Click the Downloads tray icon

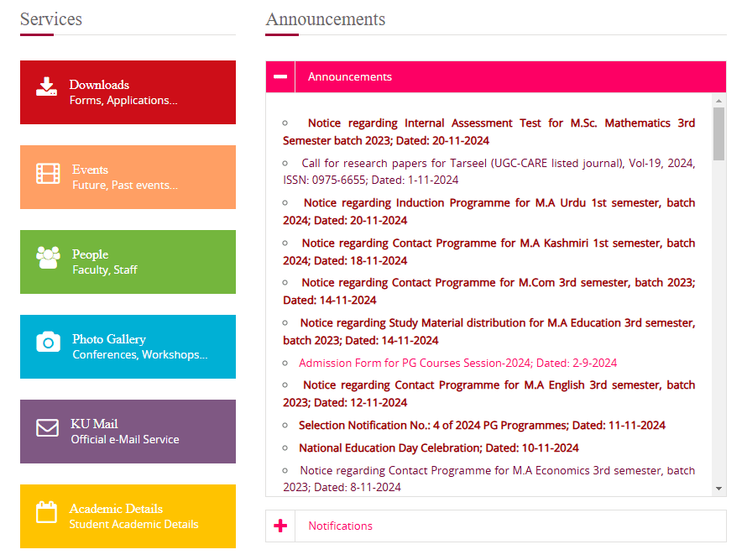[x=47, y=87]
